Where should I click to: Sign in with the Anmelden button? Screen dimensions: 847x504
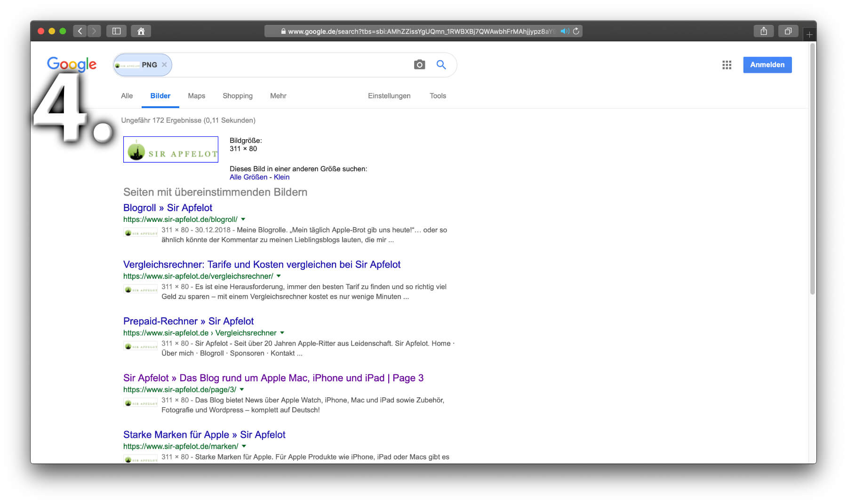coord(767,65)
